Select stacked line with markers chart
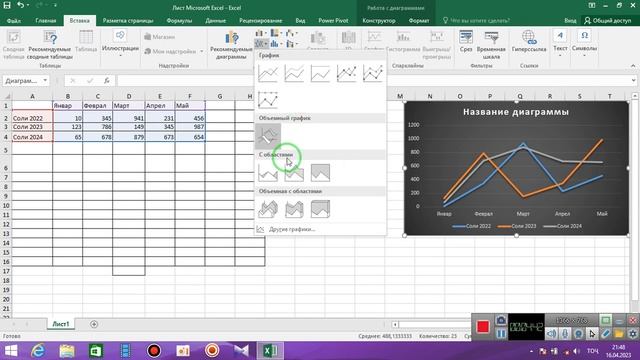This screenshot has width=640, height=360. coord(373,73)
